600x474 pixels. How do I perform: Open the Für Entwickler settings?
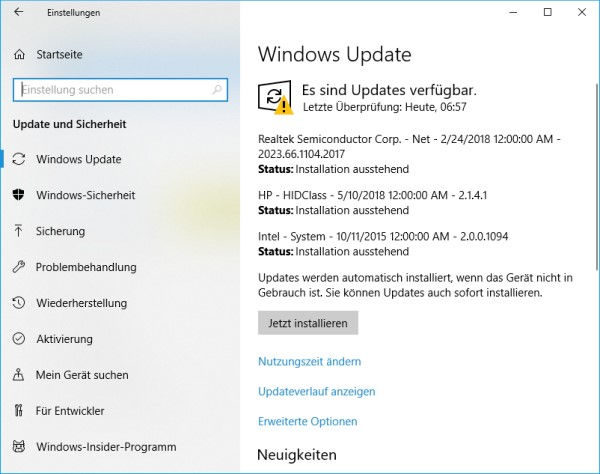click(70, 411)
